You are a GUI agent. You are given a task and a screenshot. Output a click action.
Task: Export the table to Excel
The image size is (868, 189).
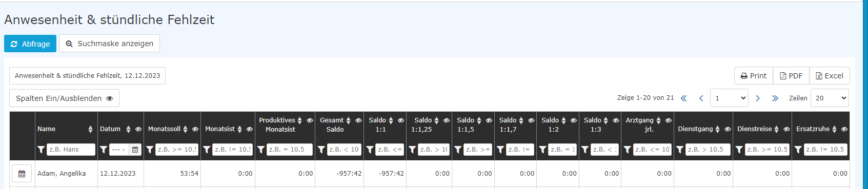830,76
